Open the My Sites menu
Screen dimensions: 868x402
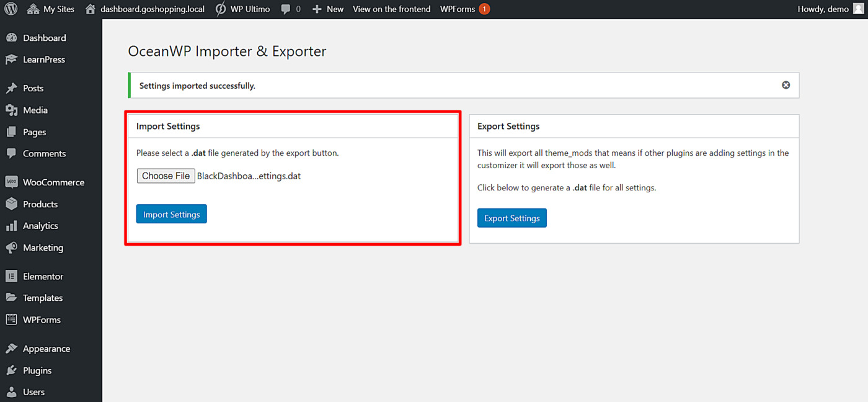point(51,9)
